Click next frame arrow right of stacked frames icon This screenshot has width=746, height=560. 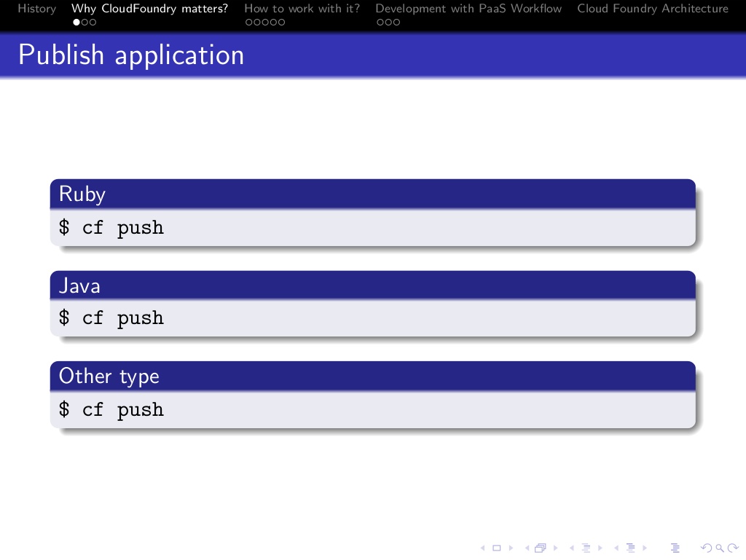[x=555, y=548]
